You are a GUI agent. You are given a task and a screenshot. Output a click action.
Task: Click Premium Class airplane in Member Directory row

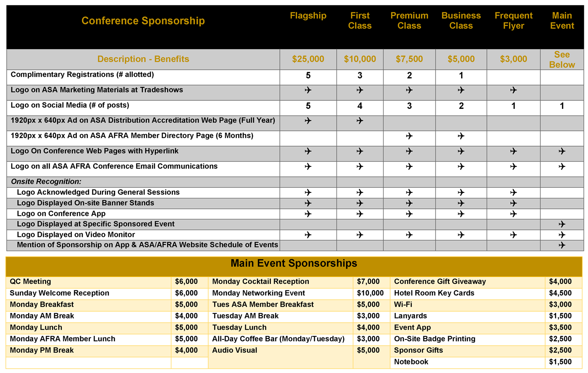coord(409,136)
